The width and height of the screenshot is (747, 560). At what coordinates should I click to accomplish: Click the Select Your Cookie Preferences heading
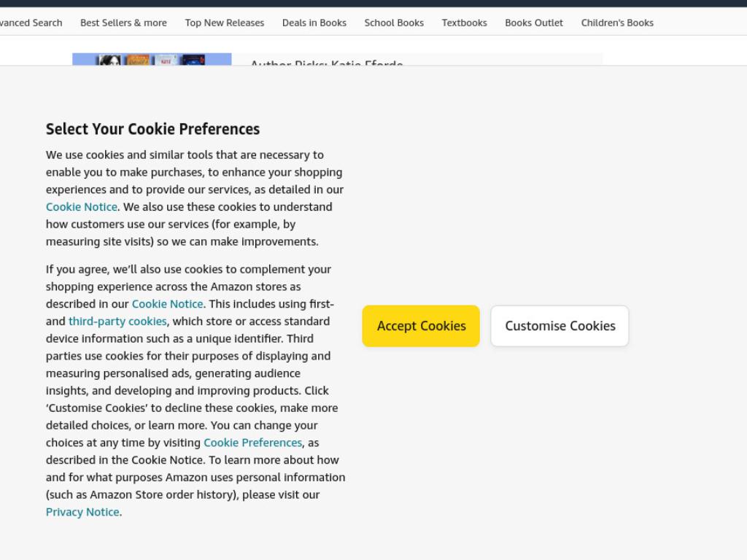pyautogui.click(x=152, y=129)
